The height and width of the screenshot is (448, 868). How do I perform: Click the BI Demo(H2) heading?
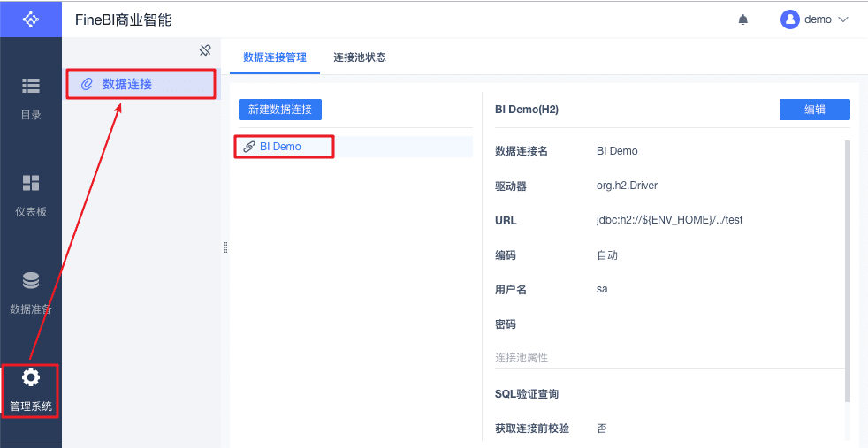point(527,110)
